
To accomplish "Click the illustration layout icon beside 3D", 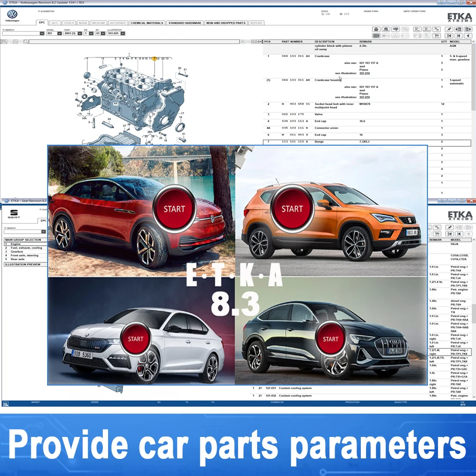I will coord(254,41).
